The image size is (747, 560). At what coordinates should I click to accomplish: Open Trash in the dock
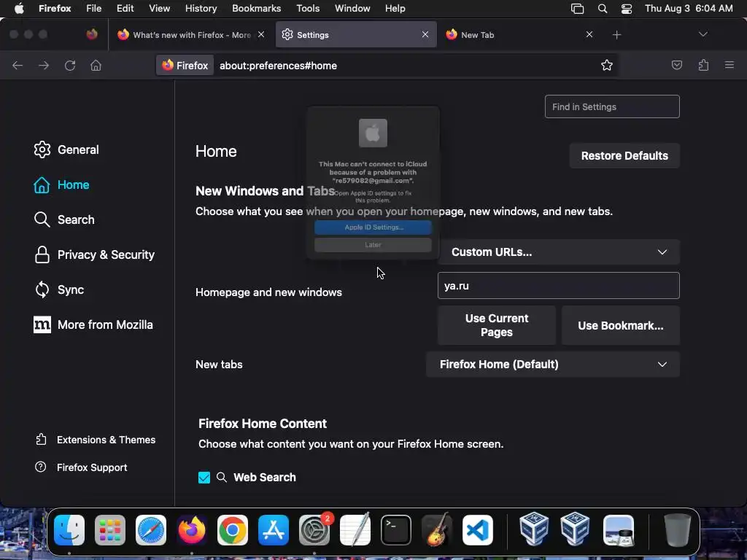(x=677, y=530)
